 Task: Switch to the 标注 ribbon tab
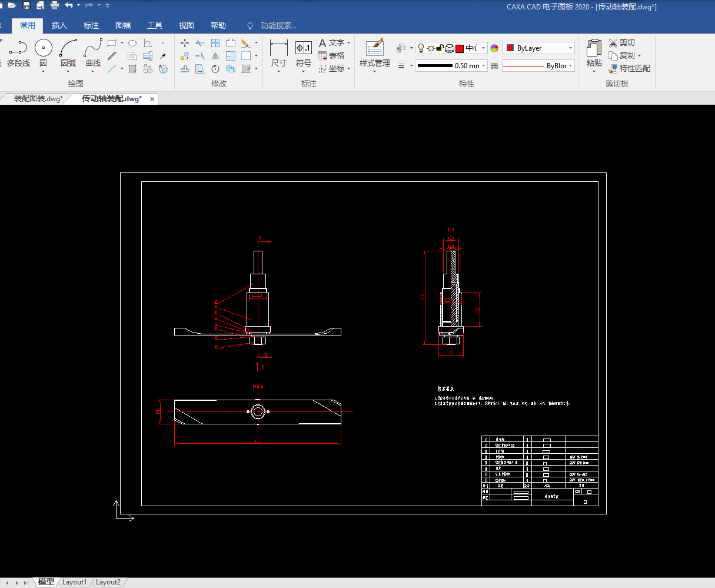click(91, 25)
